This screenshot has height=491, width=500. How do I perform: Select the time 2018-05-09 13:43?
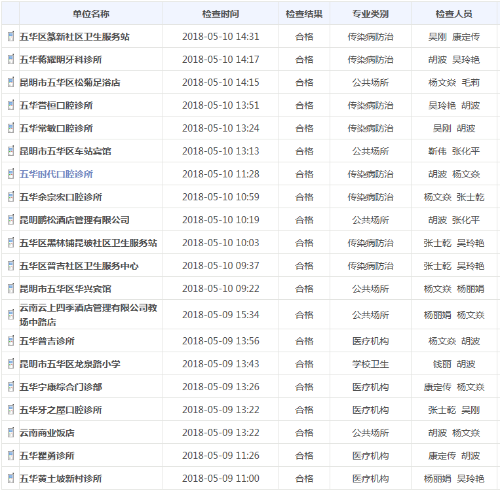coord(220,364)
